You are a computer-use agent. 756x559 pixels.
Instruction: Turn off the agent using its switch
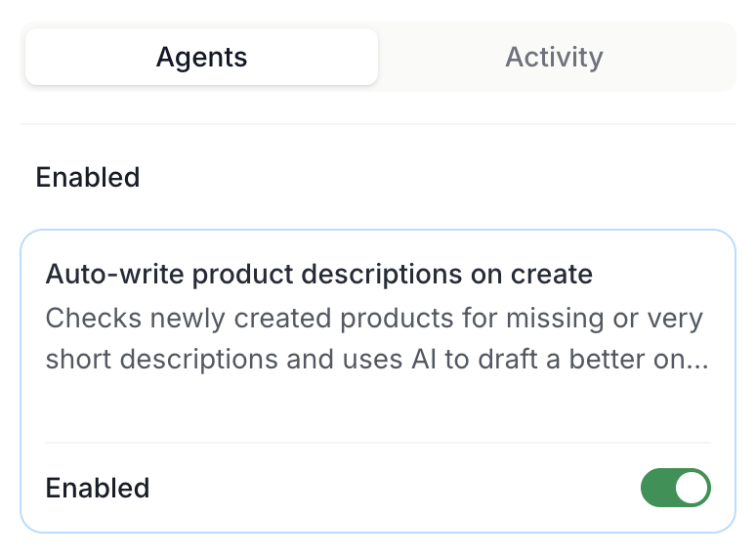coord(676,488)
